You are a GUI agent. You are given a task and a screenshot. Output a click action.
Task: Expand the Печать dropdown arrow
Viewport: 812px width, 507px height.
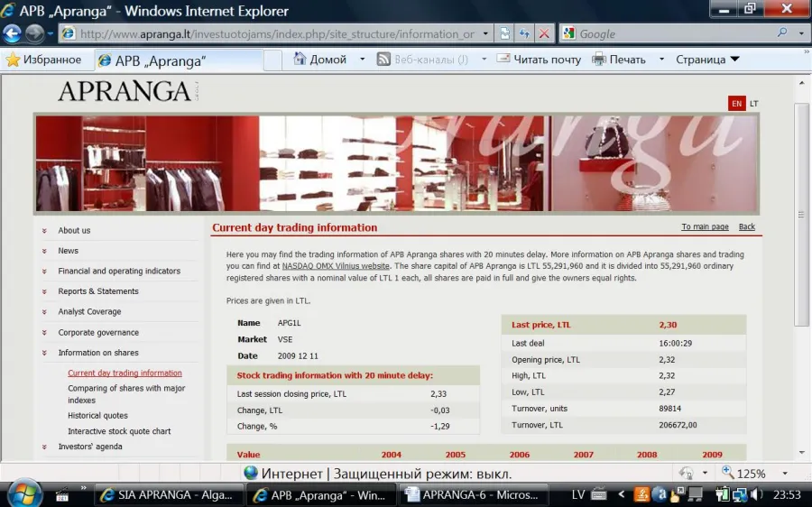tap(661, 60)
